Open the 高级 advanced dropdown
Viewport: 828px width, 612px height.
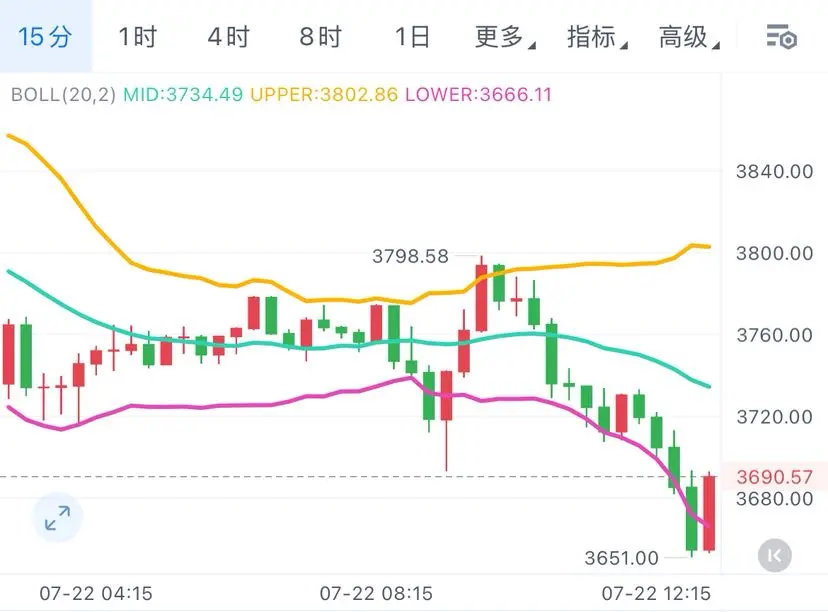tap(689, 37)
